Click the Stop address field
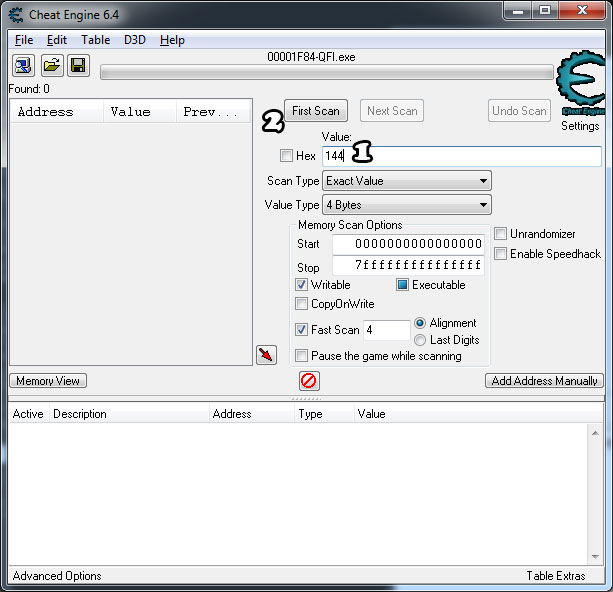The image size is (613, 592). 409,266
